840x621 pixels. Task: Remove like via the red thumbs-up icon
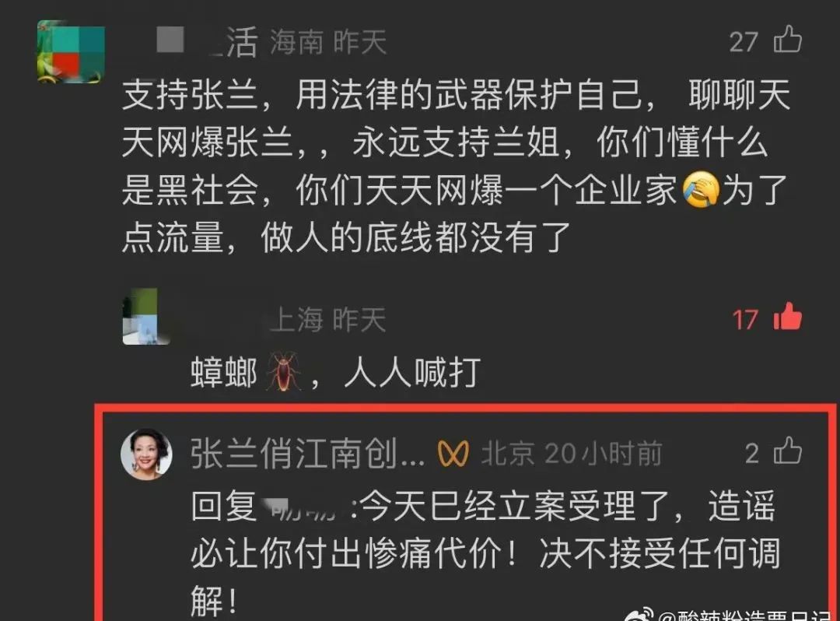pyautogui.click(x=787, y=318)
